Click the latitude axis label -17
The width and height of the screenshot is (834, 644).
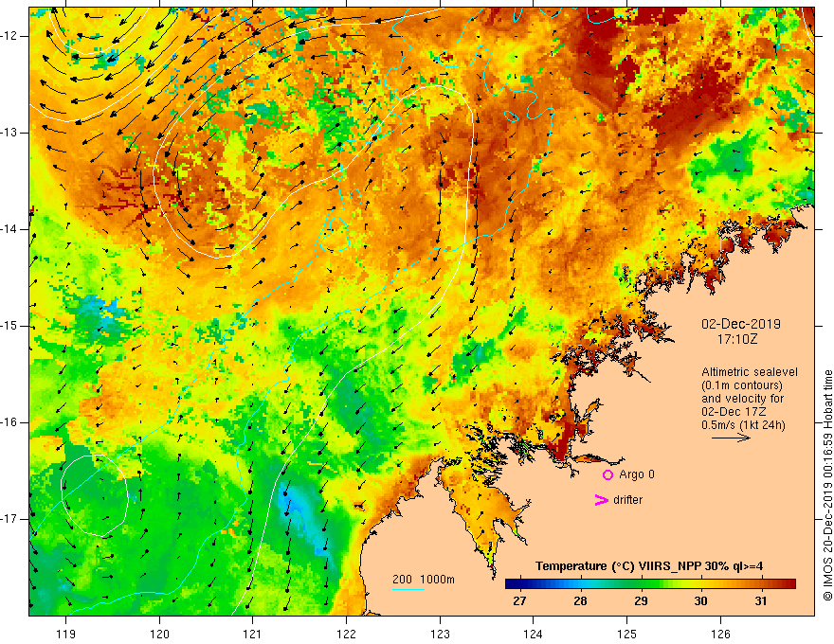(9, 519)
